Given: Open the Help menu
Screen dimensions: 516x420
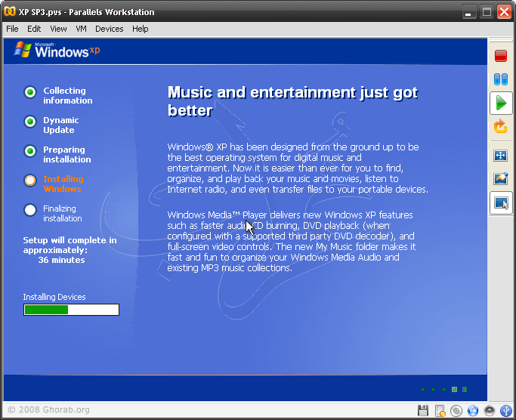Looking at the screenshot, I should [x=141, y=29].
